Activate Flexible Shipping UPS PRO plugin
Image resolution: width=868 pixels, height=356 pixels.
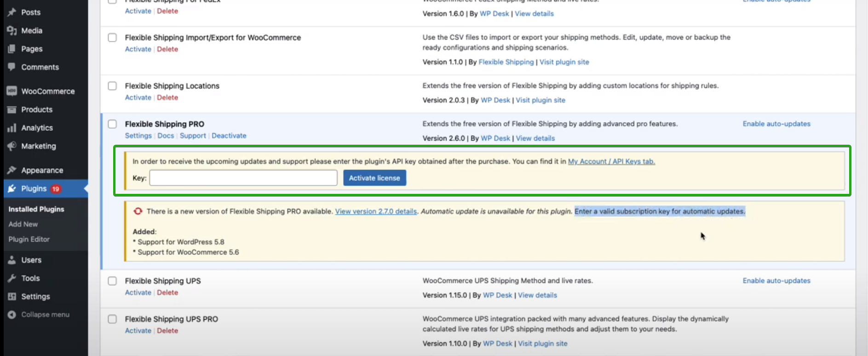click(138, 331)
